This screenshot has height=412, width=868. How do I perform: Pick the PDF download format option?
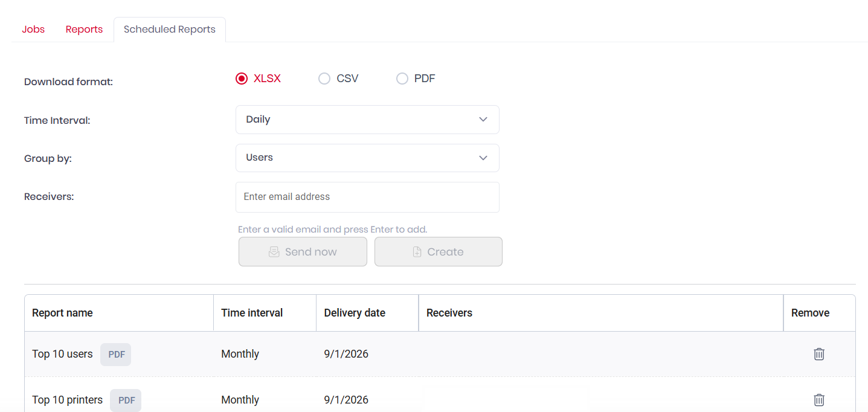coord(402,79)
